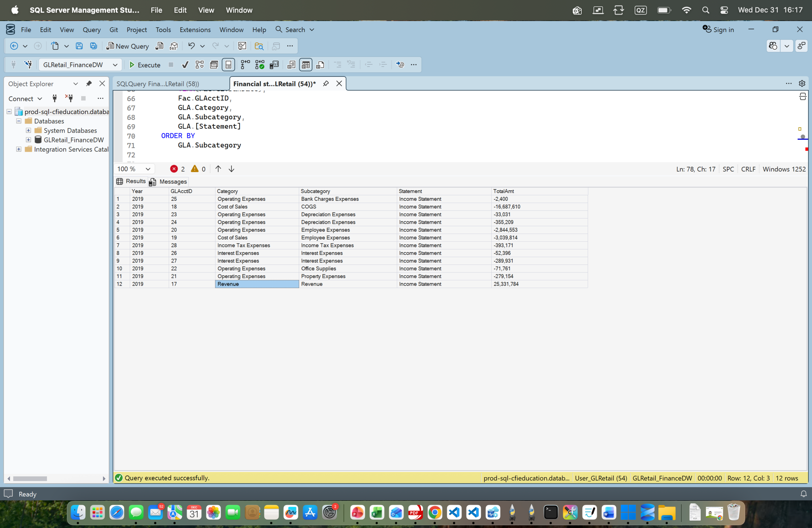Viewport: 812px width, 528px height.
Task: Click the Find in Files icon
Action: [x=259, y=46]
